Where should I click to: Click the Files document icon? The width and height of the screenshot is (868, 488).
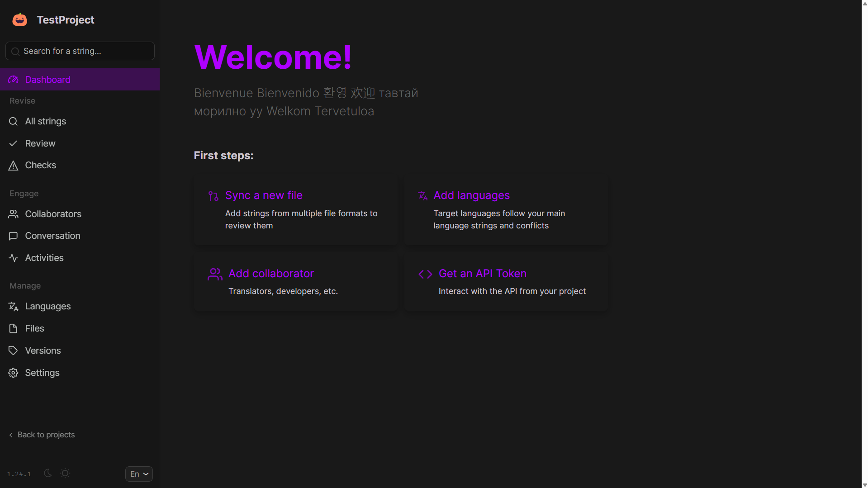pyautogui.click(x=13, y=328)
